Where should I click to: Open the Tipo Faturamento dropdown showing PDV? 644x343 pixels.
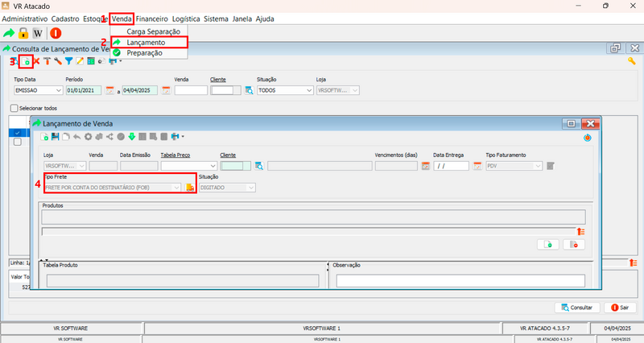click(514, 166)
